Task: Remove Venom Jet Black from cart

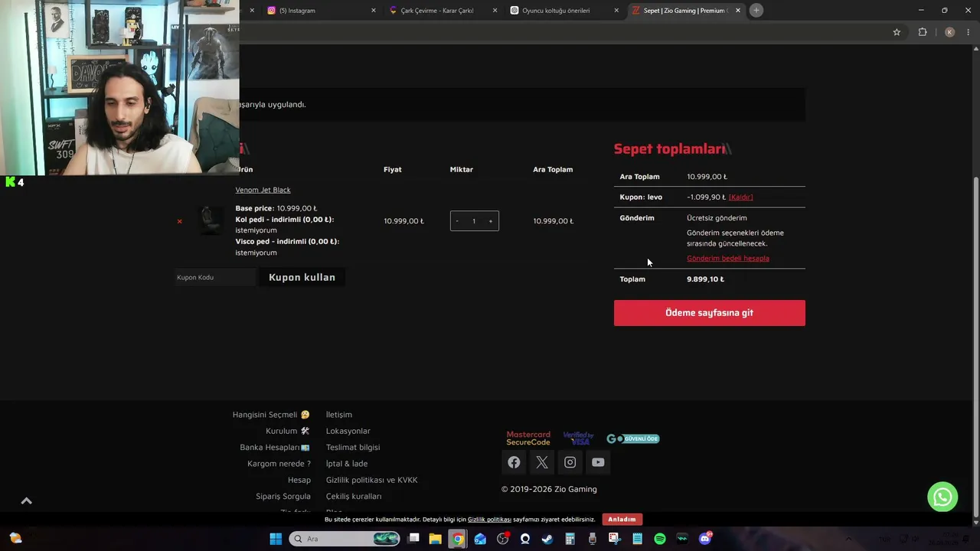Action: pyautogui.click(x=179, y=221)
